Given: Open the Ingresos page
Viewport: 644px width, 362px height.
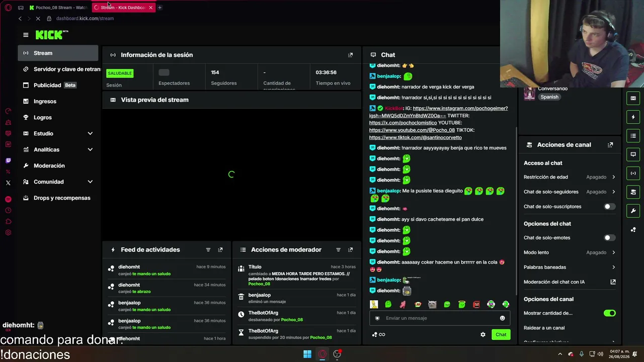Looking at the screenshot, I should tap(58, 101).
